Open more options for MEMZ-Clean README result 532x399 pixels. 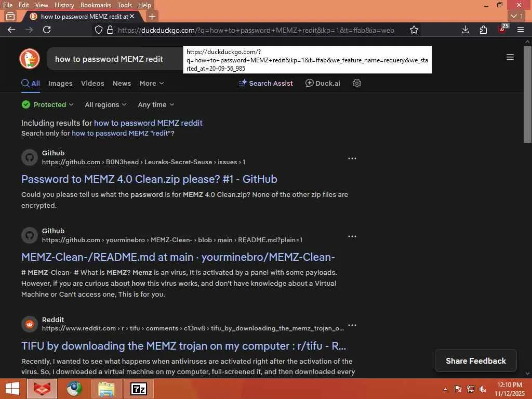tap(352, 236)
